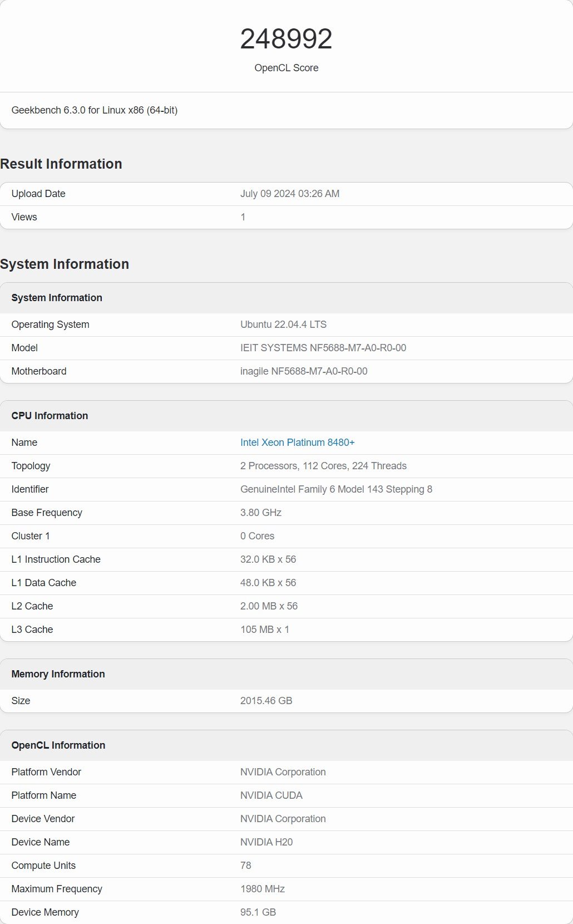Click the 248992 OpenCL score number
This screenshot has width=573, height=924.
pos(286,39)
